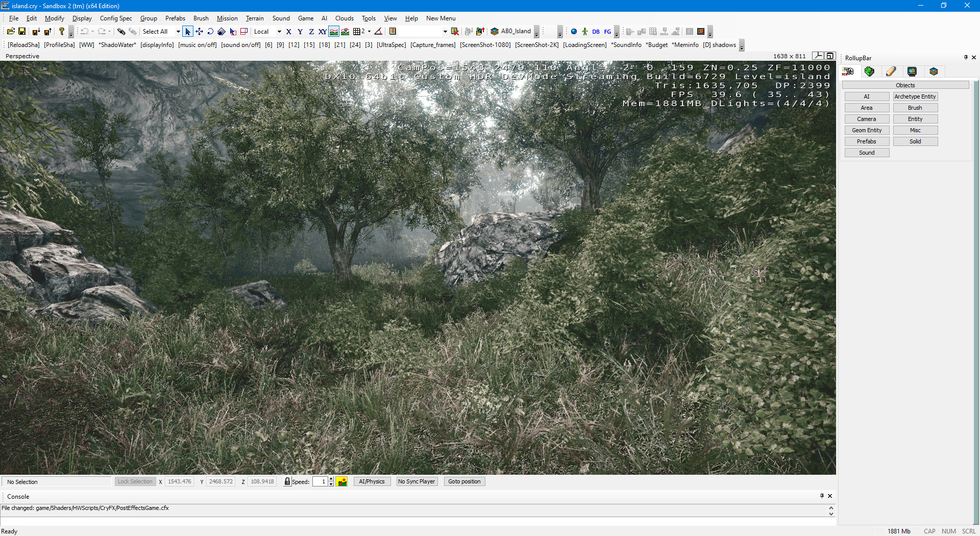Toggle the No Sync Player button

click(x=416, y=481)
